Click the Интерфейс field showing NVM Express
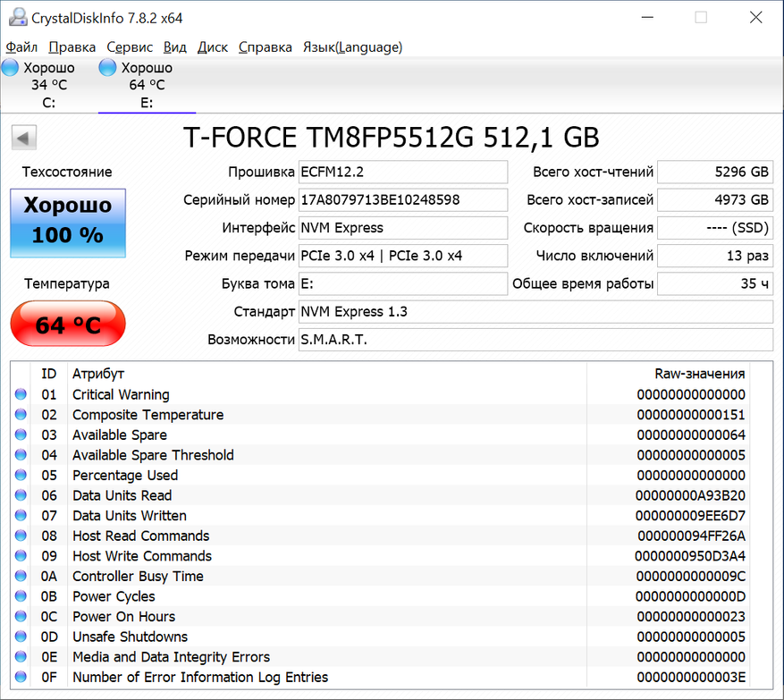Image resolution: width=784 pixels, height=700 pixels. tap(403, 228)
